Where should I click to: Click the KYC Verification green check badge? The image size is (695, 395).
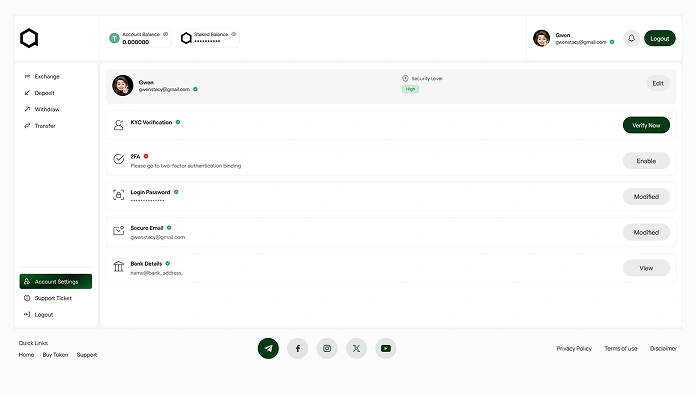pyautogui.click(x=178, y=122)
